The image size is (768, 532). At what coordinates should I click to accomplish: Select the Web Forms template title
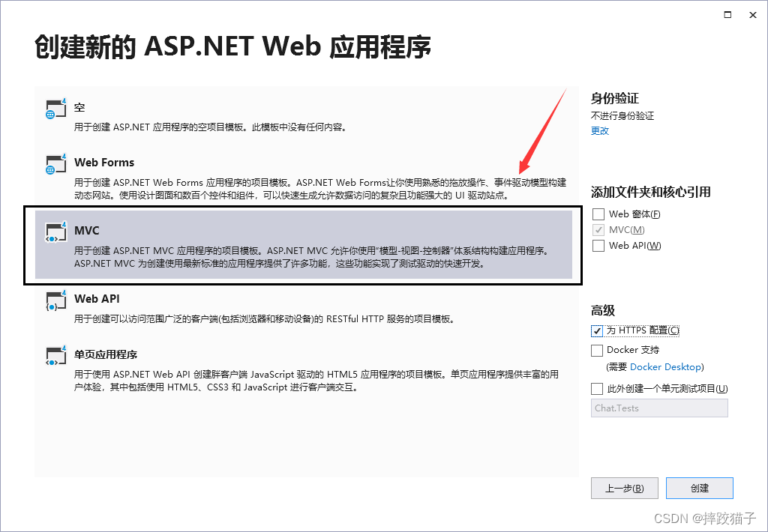coord(104,163)
